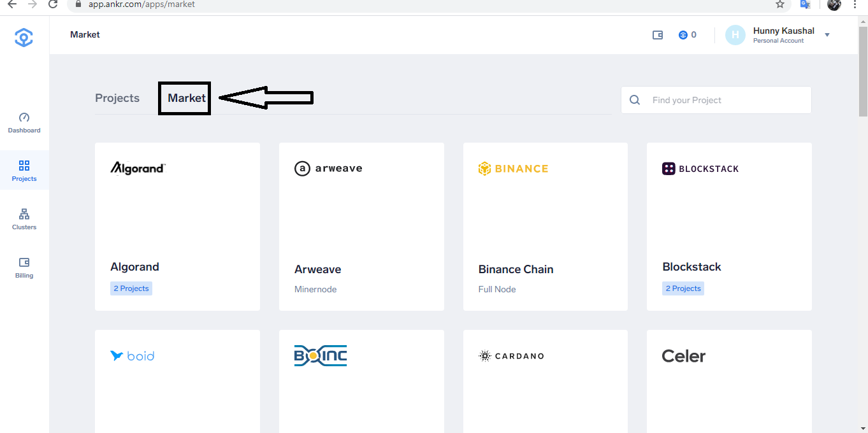Open the Blockstack card
Screen dimensions: 868x433
click(729, 227)
